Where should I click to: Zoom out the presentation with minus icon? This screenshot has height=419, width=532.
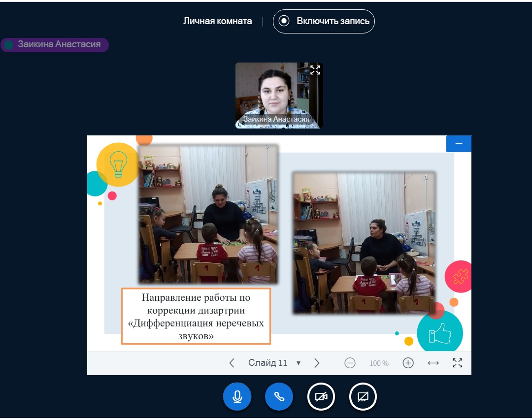tap(350, 363)
